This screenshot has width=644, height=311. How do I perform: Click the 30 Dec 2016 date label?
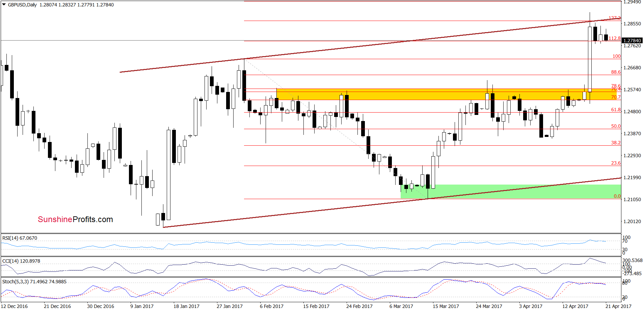101,307
